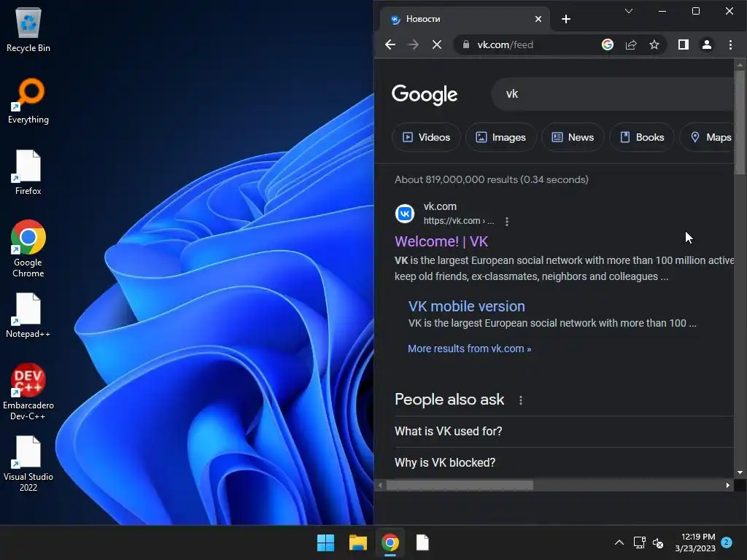Open the blank file taskbar icon

point(422,542)
